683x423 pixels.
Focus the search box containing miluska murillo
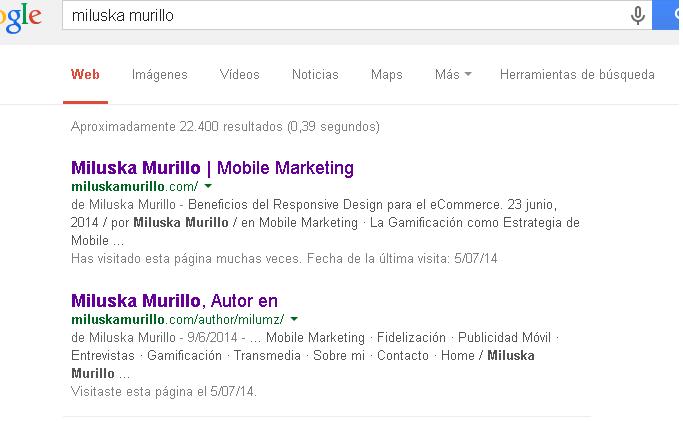click(357, 15)
